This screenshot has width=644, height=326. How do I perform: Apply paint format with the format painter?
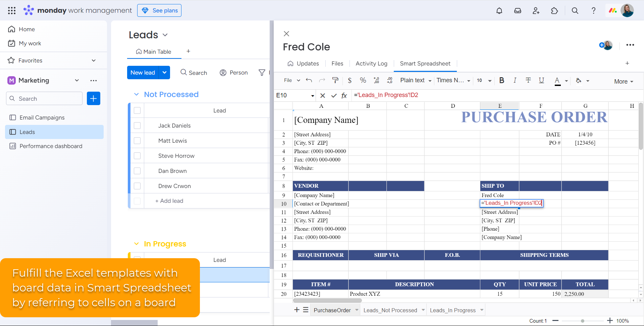point(335,81)
